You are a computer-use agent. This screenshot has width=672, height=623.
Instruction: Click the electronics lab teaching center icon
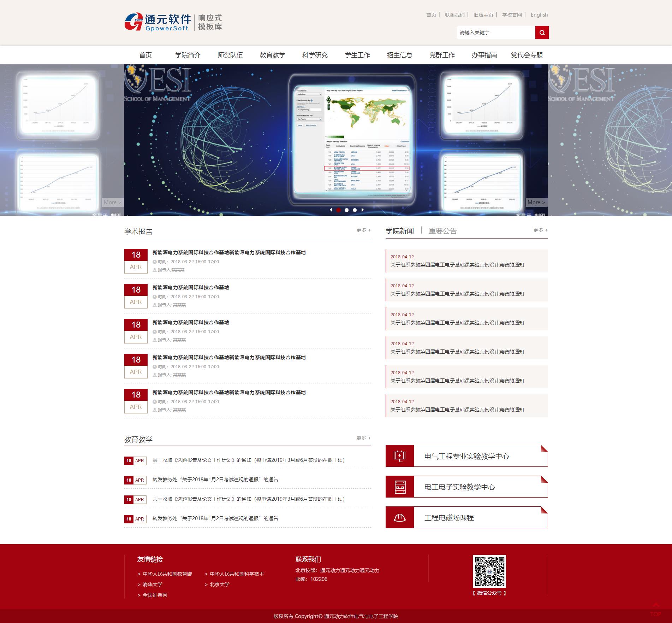[x=399, y=487]
